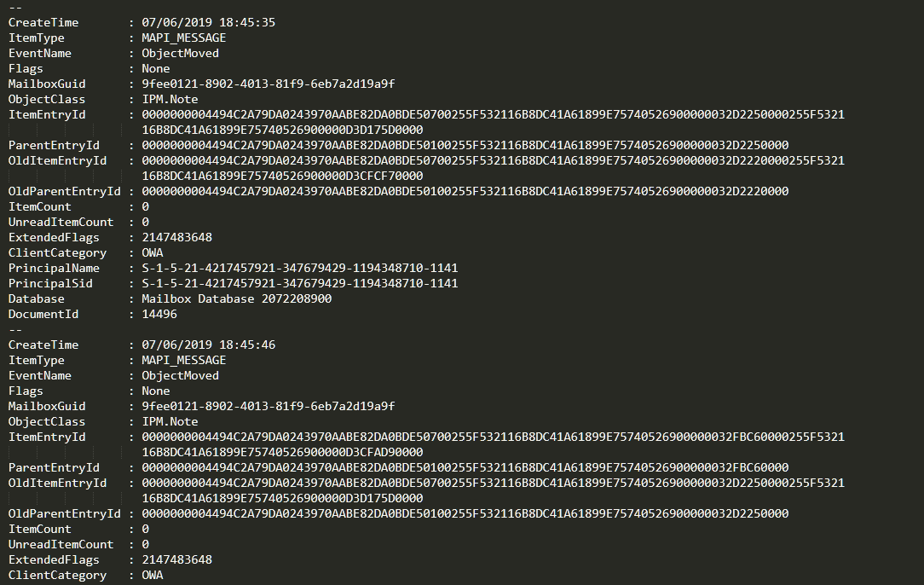The width and height of the screenshot is (924, 585).
Task: Click the first CreateTime value 18:45:35
Action: click(247, 22)
